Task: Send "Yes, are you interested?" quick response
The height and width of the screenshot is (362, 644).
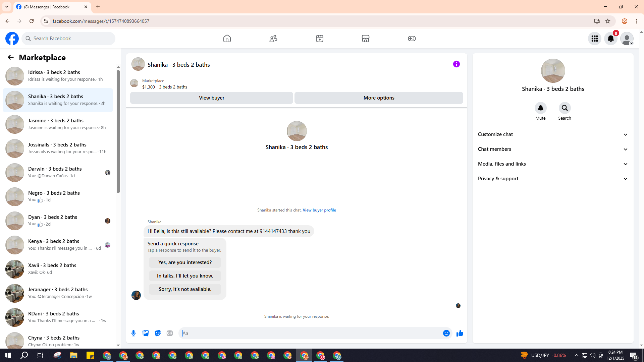Action: [185, 262]
